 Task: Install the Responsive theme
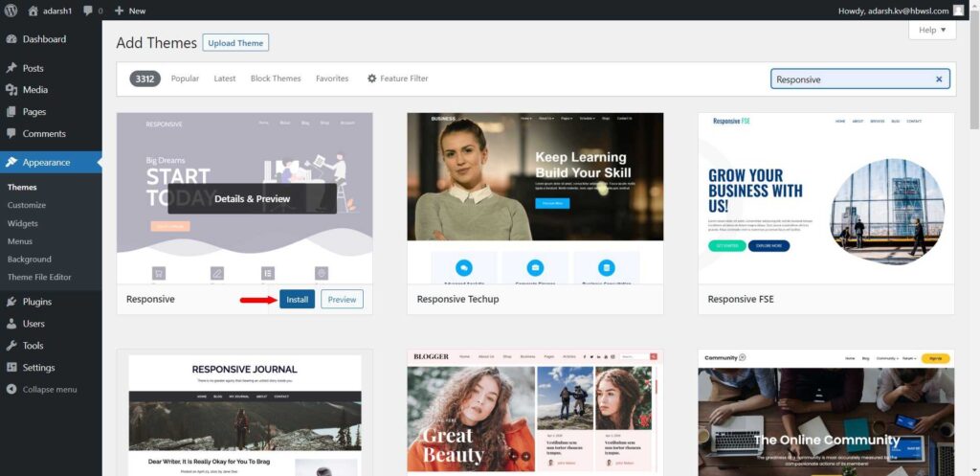[297, 300]
